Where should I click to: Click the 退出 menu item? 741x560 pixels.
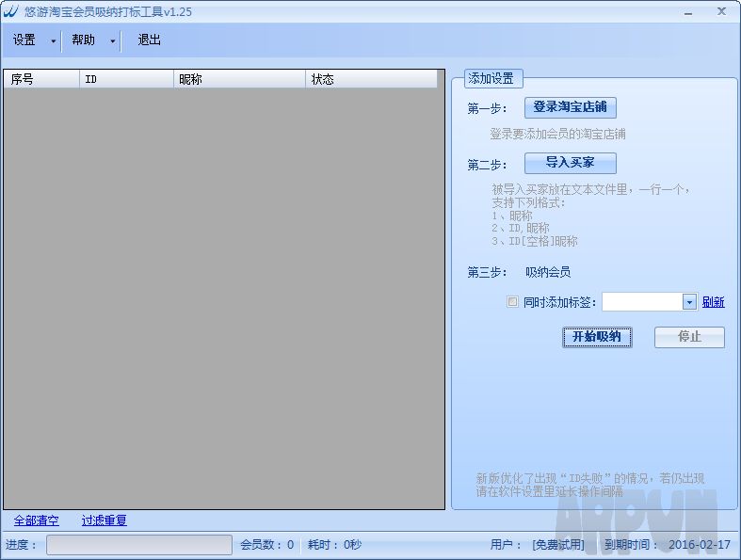(150, 40)
